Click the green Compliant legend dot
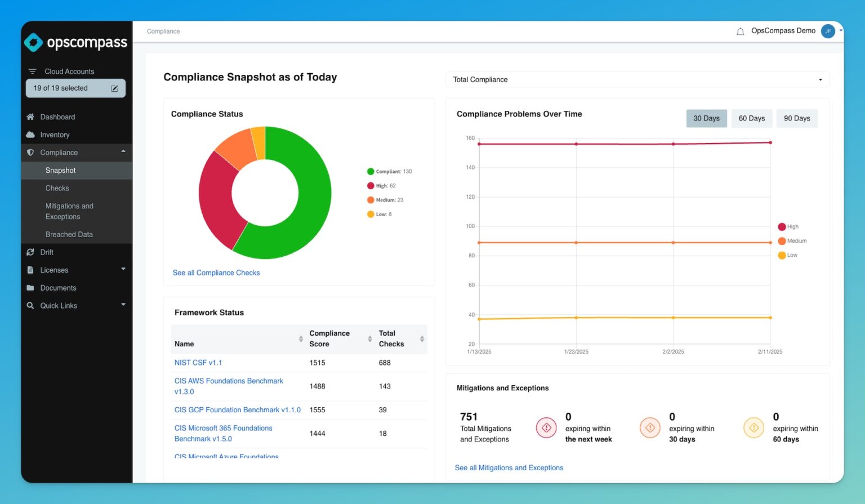Screen dimensions: 865x504 (371, 171)
